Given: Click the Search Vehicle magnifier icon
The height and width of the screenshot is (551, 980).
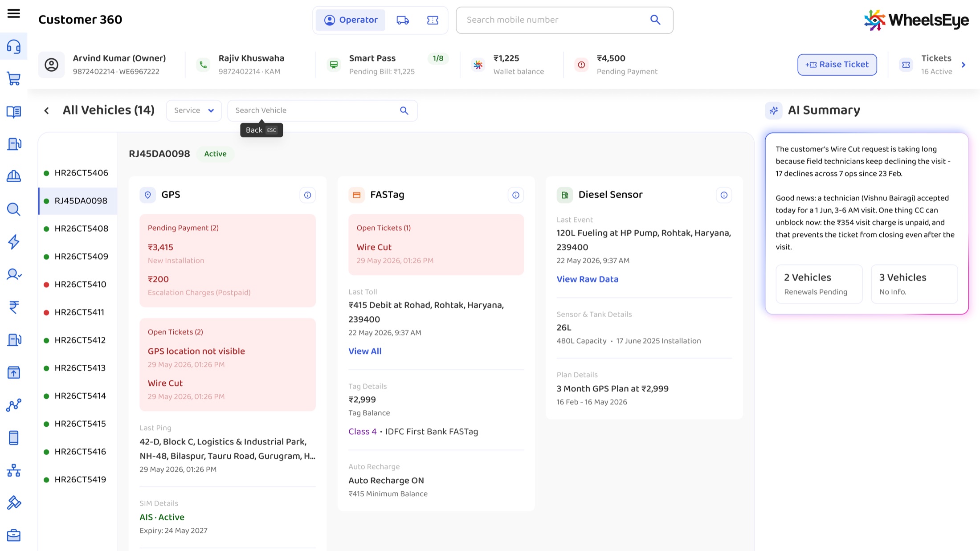Looking at the screenshot, I should tap(404, 110).
